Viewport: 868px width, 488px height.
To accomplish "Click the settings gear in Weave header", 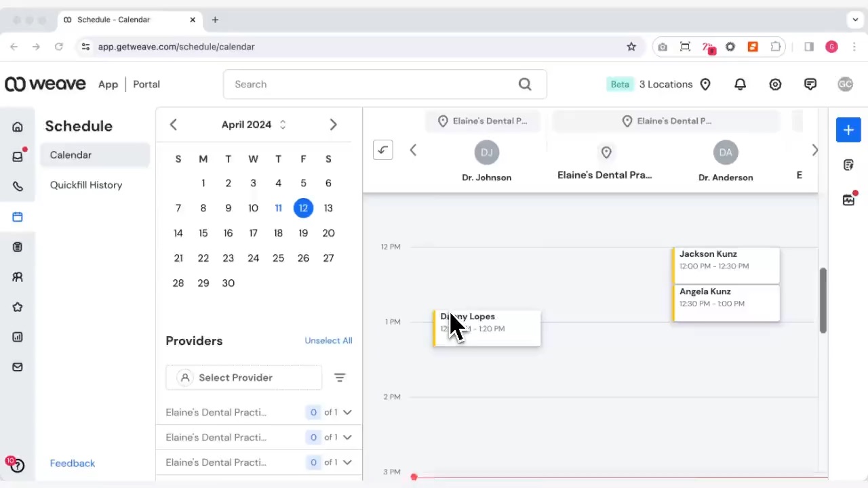I will [x=775, y=84].
